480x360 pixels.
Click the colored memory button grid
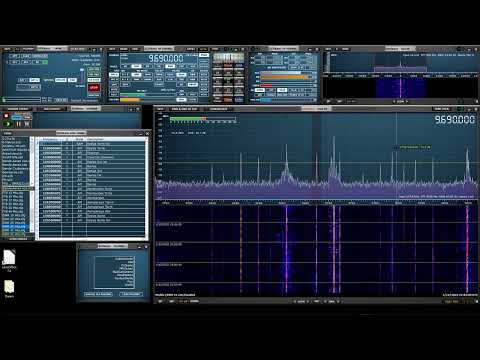coord(228,81)
